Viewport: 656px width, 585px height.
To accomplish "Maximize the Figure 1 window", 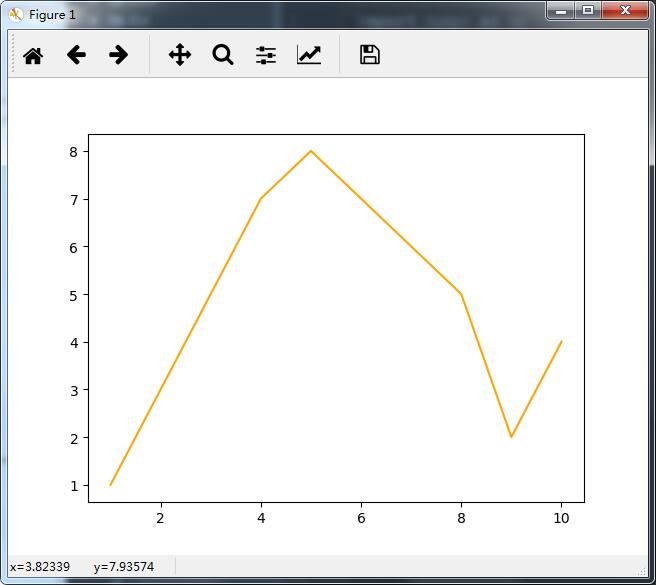I will (588, 11).
